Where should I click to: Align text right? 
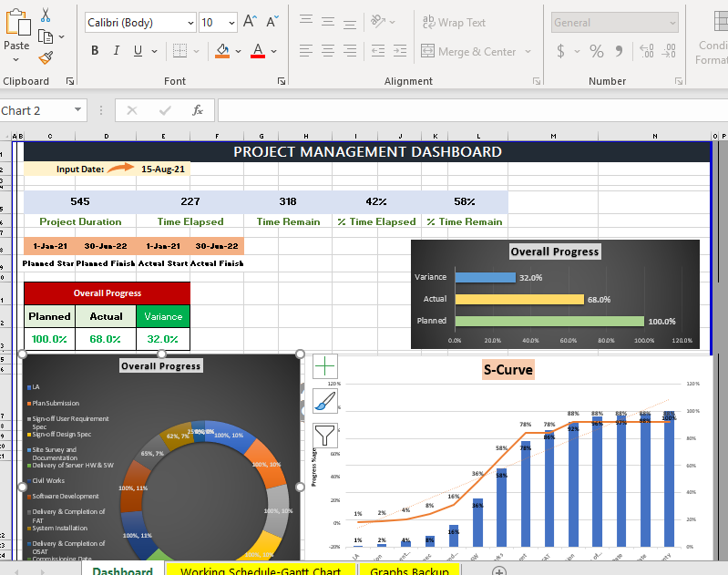tap(350, 51)
